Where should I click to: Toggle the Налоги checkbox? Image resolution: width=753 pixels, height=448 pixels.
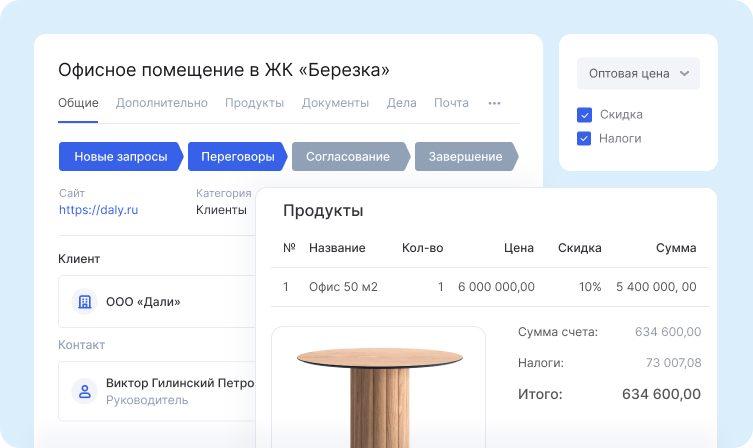pos(585,138)
